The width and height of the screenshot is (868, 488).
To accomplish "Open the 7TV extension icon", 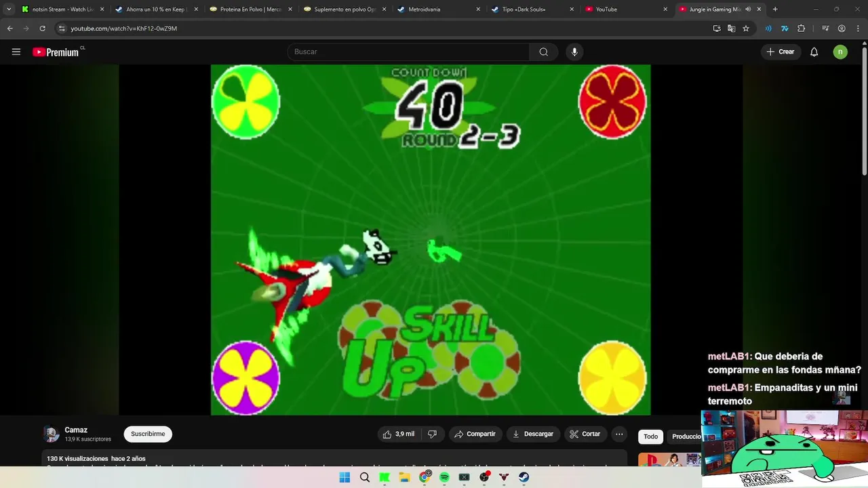I will (785, 28).
